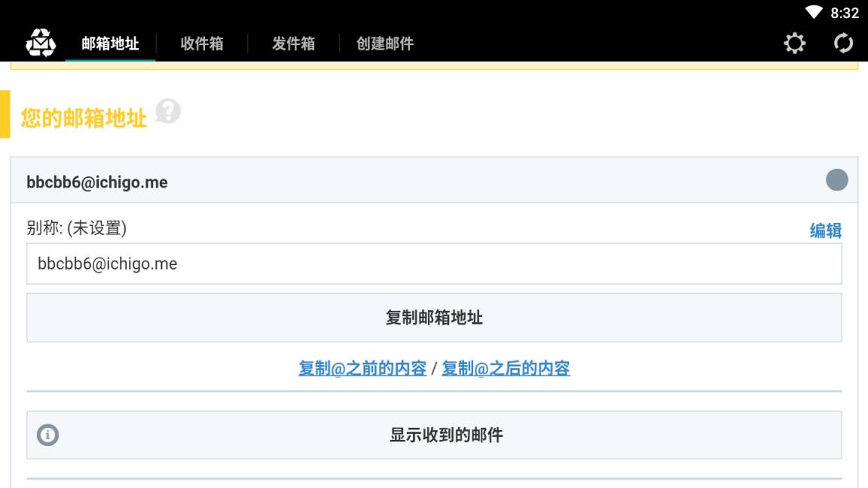
Task: Click the bold bbcbb6@ichigo.me address header
Action: (97, 182)
